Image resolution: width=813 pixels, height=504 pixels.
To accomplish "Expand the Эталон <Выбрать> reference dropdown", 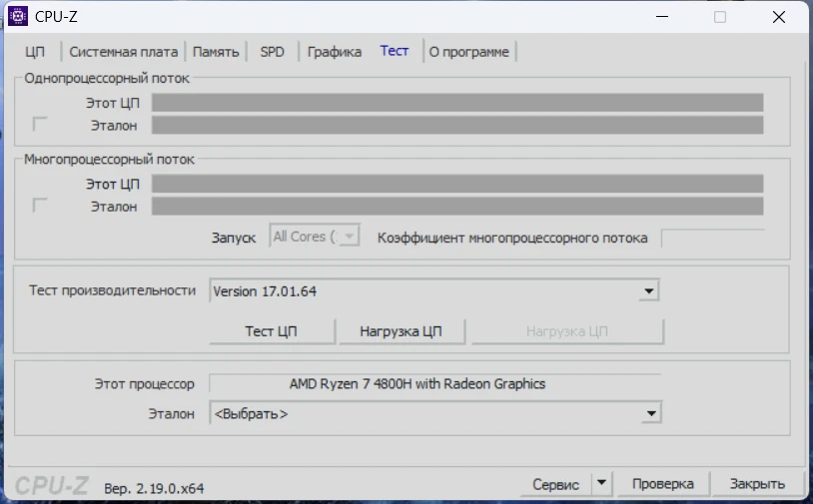I will (651, 413).
